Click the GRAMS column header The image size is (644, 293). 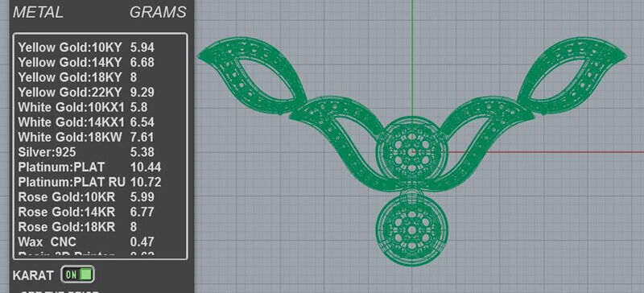pos(158,12)
